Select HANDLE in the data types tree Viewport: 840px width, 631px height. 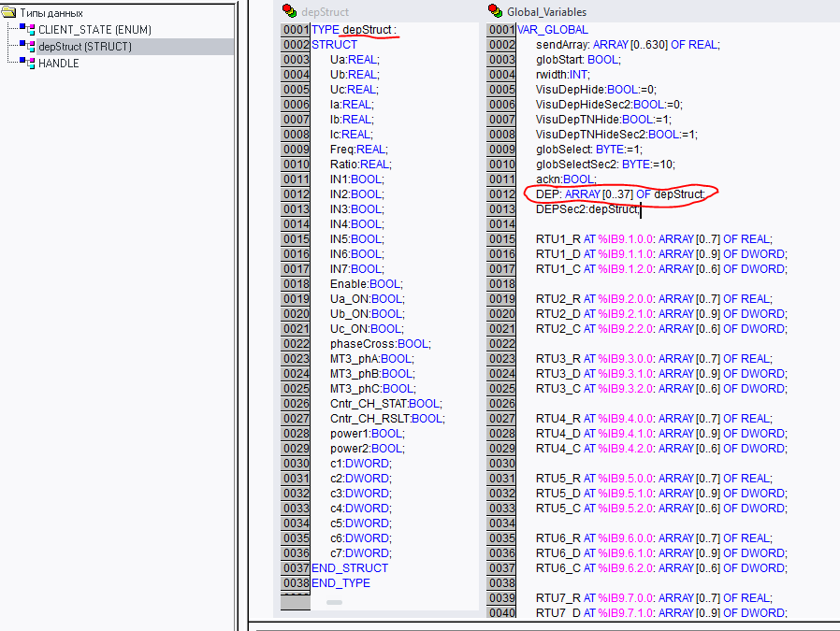(x=58, y=64)
